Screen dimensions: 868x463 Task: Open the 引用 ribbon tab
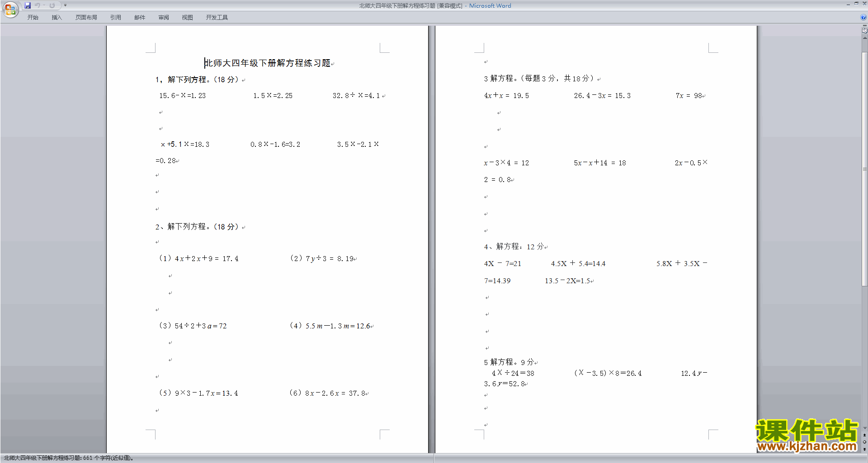116,18
